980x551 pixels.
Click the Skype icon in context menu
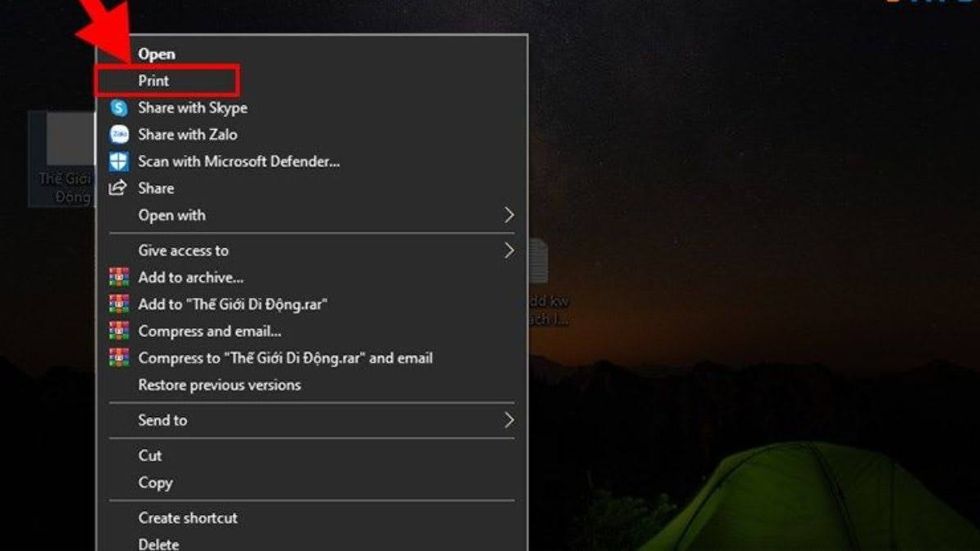pyautogui.click(x=119, y=108)
